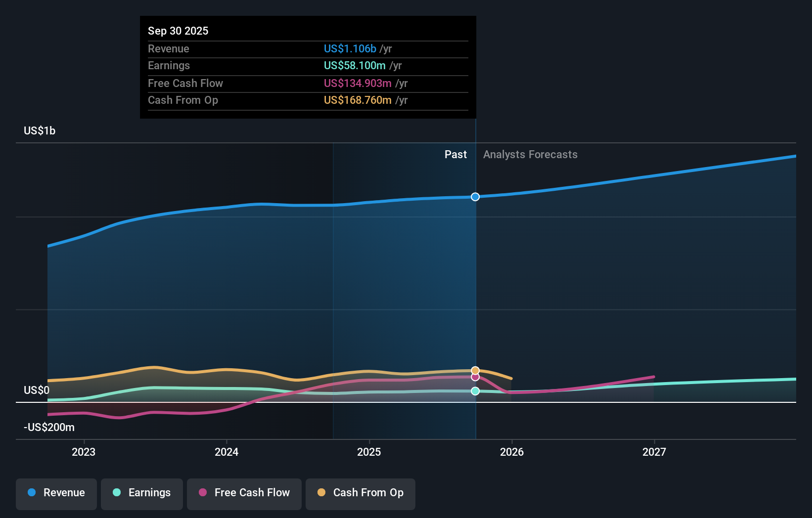Click the teal Earnings legend dot
Image resolution: width=812 pixels, height=518 pixels.
click(116, 493)
